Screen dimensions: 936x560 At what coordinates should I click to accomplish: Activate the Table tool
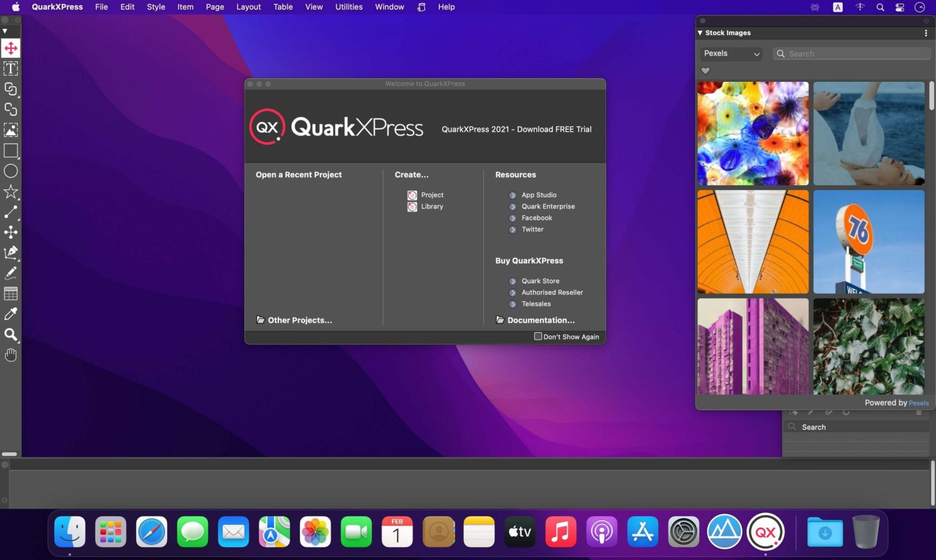pyautogui.click(x=10, y=293)
